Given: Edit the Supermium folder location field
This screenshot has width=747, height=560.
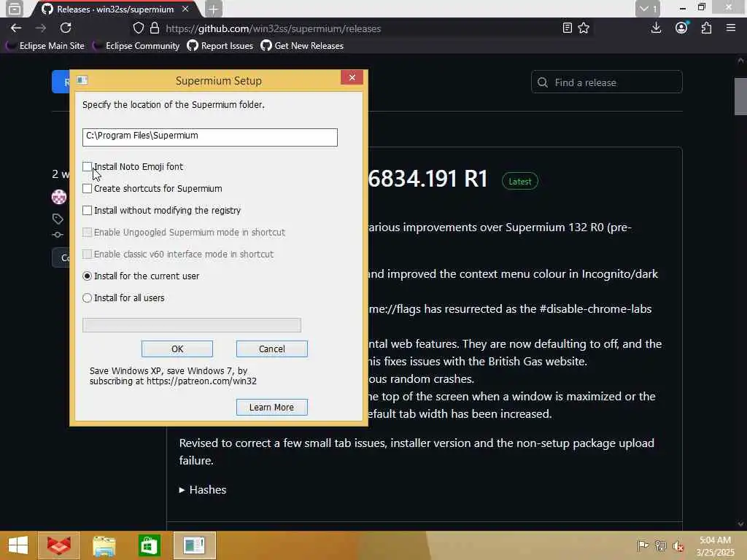Looking at the screenshot, I should click(209, 136).
